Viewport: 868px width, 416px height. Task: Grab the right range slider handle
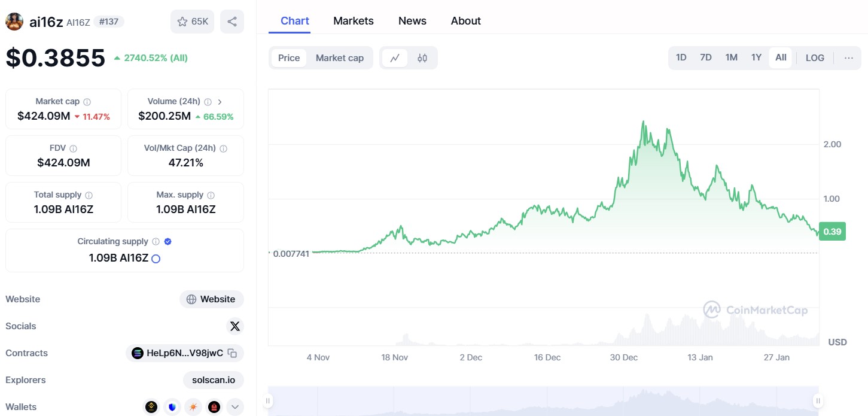click(x=817, y=400)
